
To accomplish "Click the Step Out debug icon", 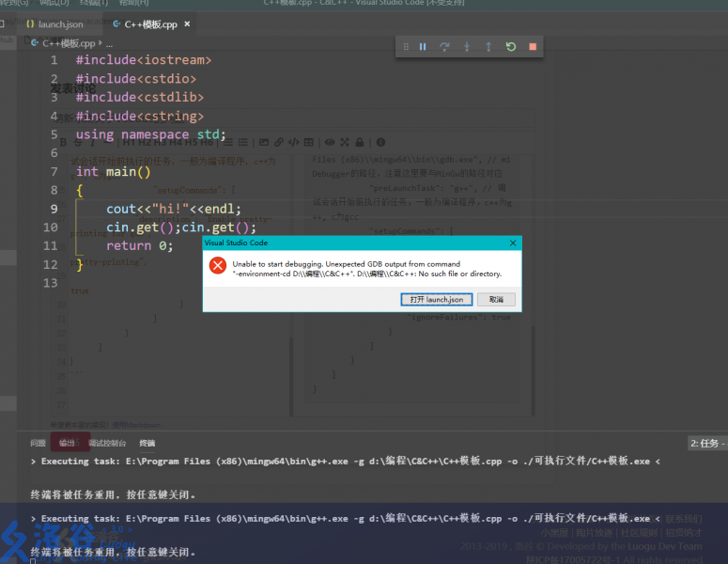I will click(488, 46).
